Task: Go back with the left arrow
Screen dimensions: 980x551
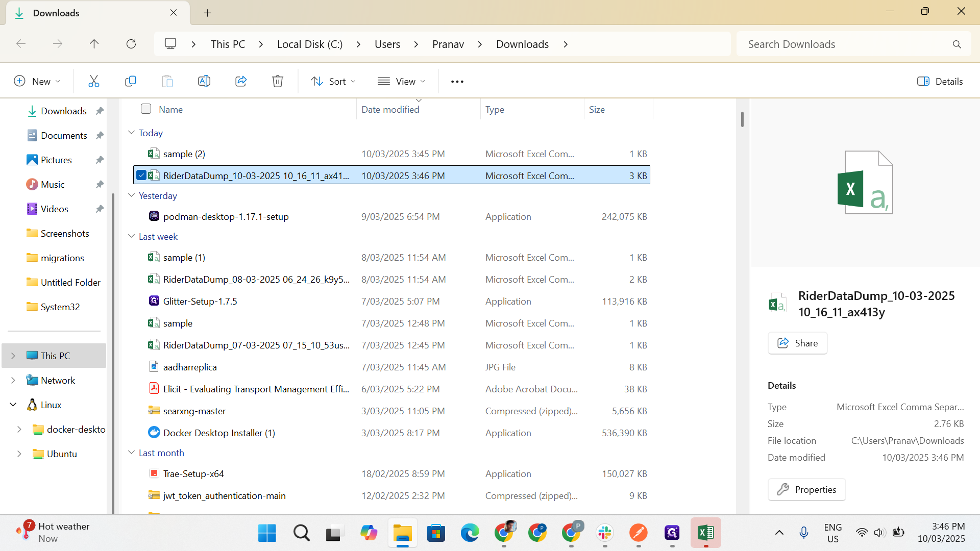Action: [x=21, y=44]
